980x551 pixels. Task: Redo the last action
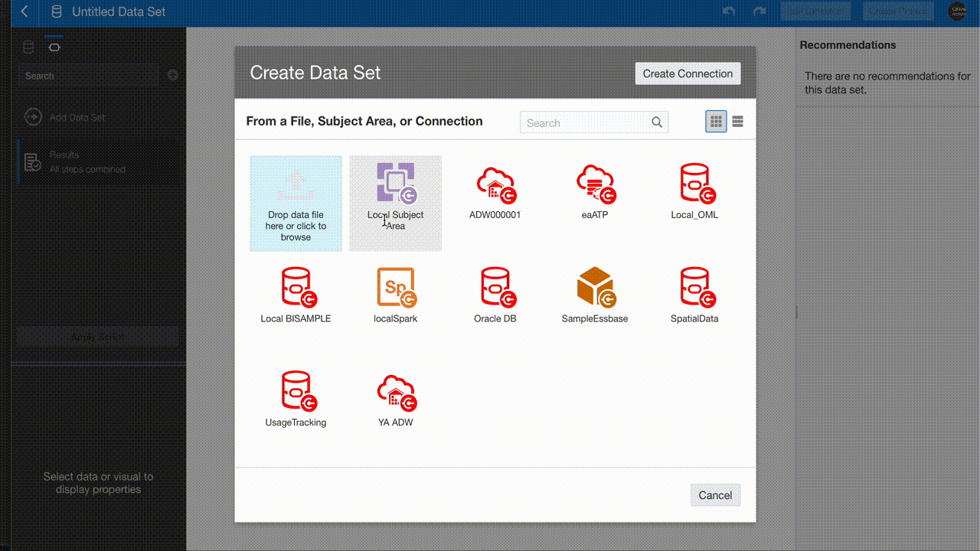759,11
